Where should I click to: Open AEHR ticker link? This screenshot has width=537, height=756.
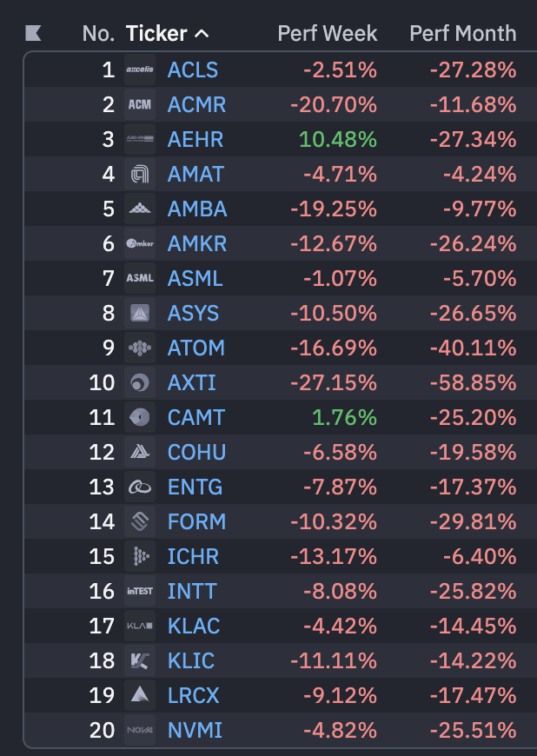[196, 139]
